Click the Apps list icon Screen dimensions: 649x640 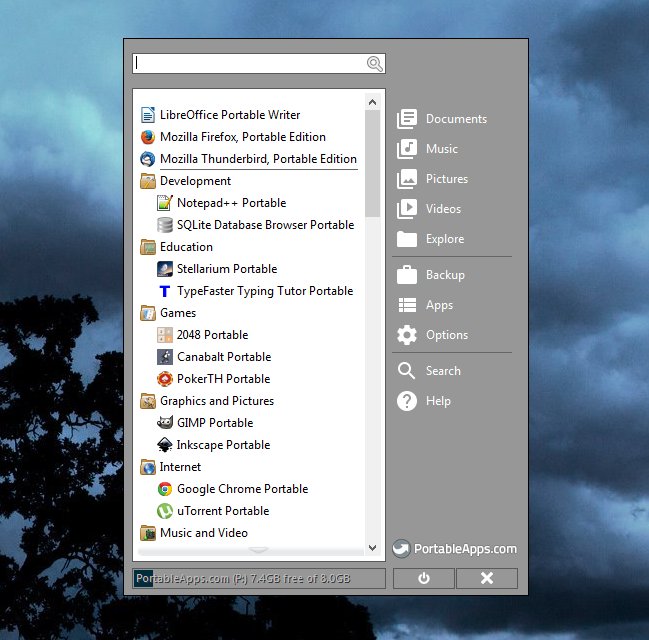[x=407, y=305]
